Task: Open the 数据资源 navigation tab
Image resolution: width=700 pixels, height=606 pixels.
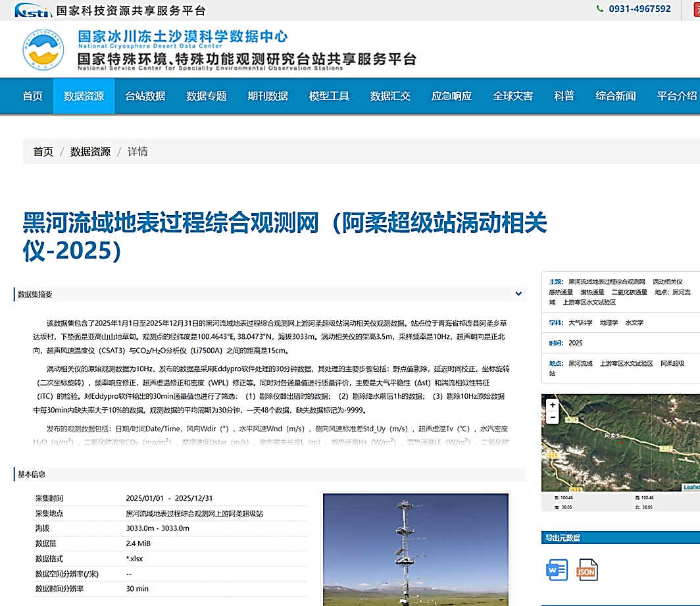Action: click(84, 96)
